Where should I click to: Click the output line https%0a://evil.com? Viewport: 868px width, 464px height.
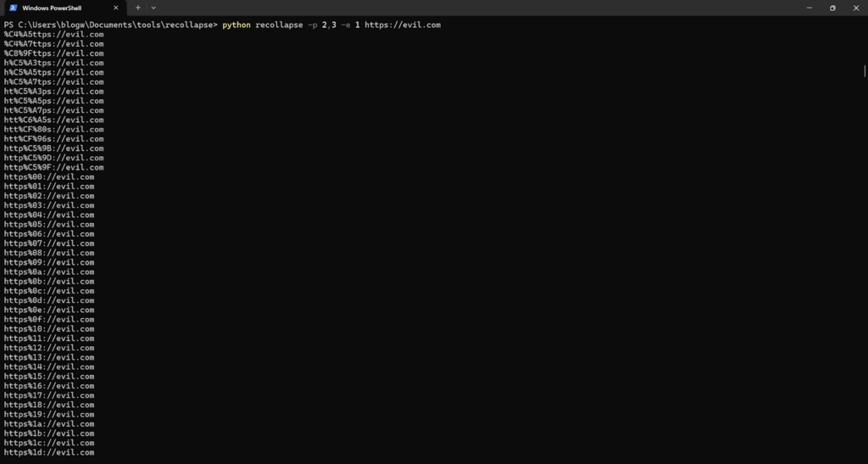click(49, 272)
